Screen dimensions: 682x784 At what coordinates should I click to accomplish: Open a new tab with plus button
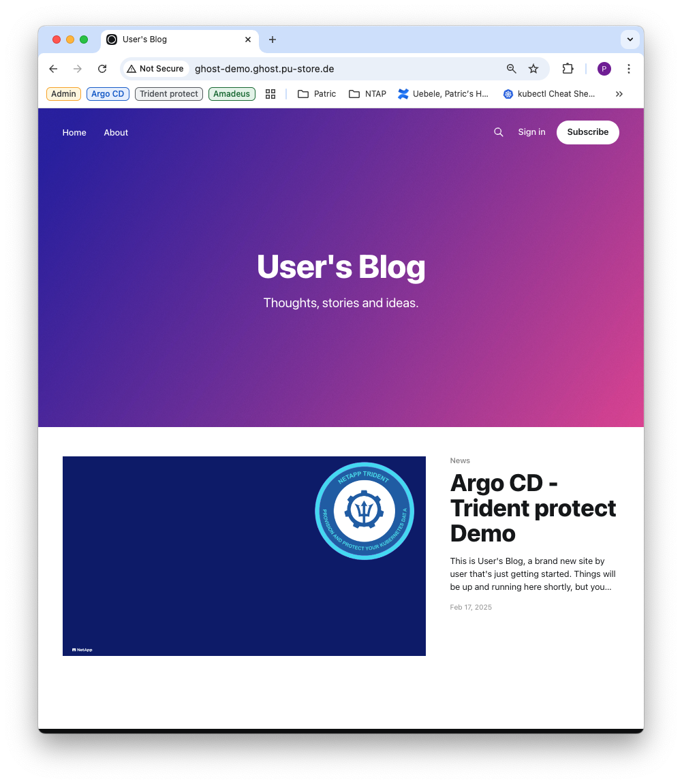273,40
